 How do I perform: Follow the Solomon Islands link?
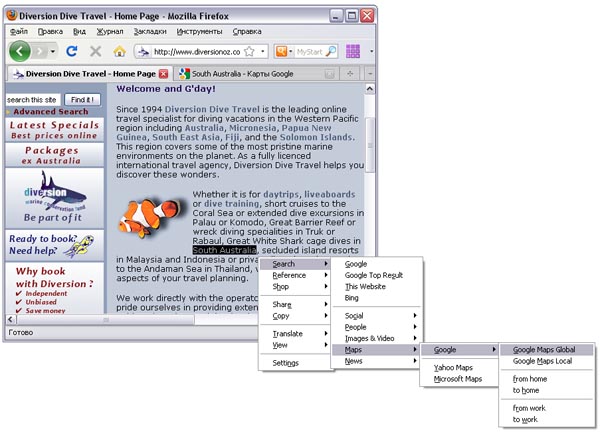pos(316,137)
